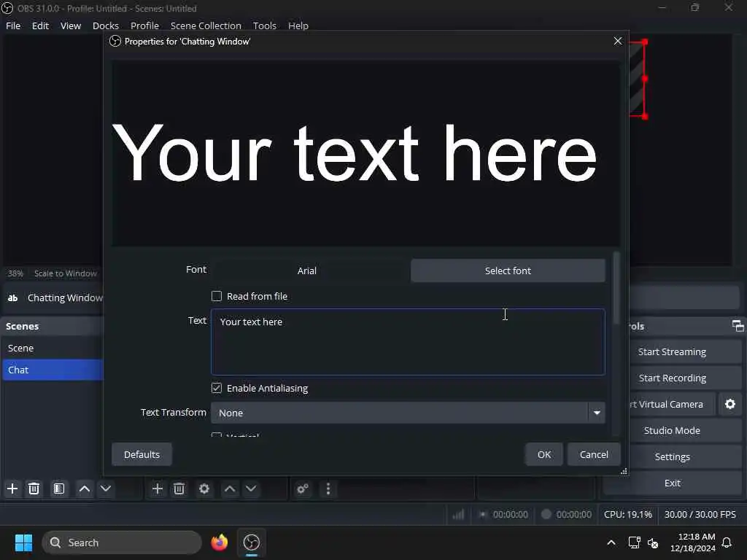Delete selected source with trash icon
Viewport: 747px width, 560px height.
coord(179,489)
